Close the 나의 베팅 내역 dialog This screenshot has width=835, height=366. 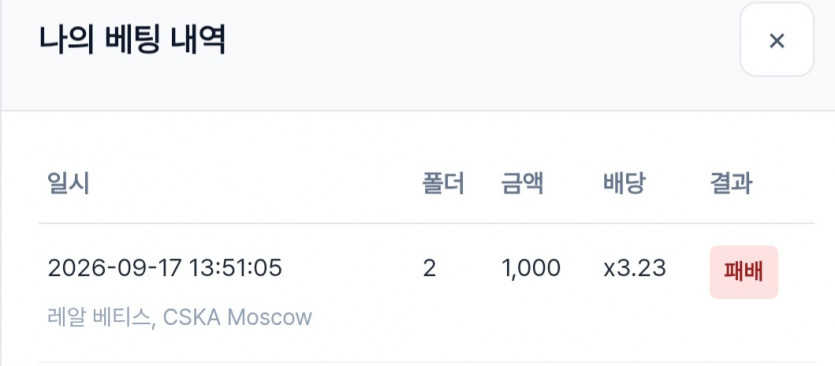click(776, 40)
